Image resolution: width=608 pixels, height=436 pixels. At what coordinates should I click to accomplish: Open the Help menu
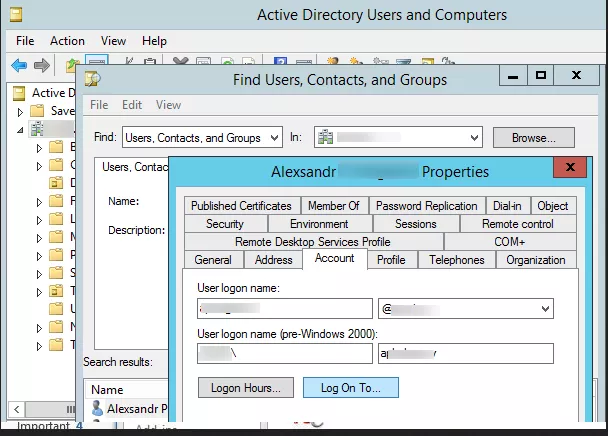point(154,41)
